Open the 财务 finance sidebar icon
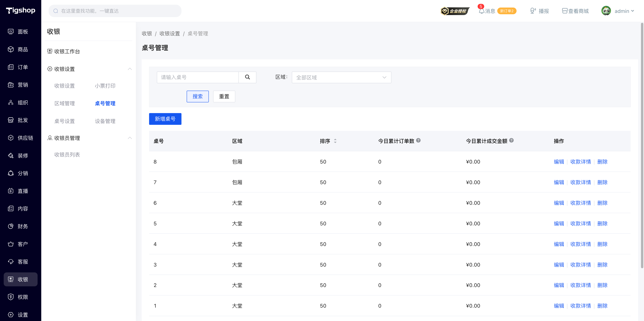This screenshot has height=321, width=644. click(x=11, y=226)
